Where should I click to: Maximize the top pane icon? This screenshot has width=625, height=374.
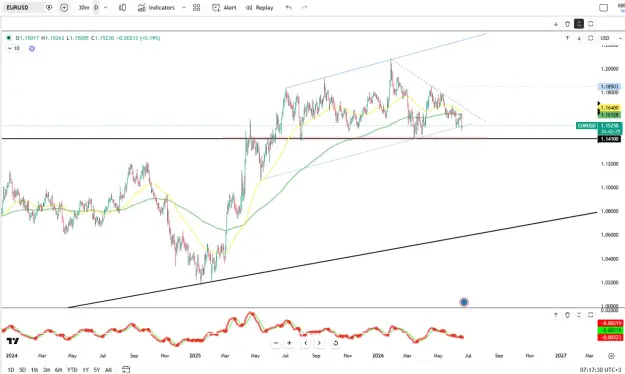[590, 24]
